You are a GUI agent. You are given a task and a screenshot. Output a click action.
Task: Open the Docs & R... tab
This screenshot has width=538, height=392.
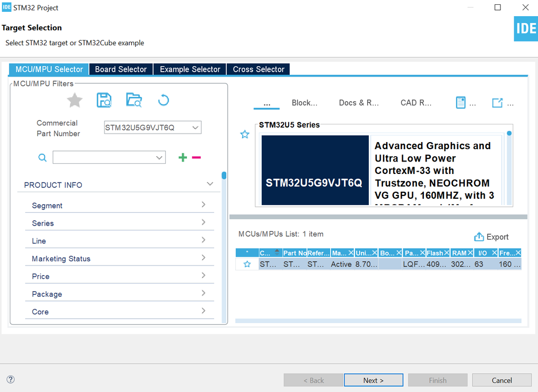(x=359, y=102)
